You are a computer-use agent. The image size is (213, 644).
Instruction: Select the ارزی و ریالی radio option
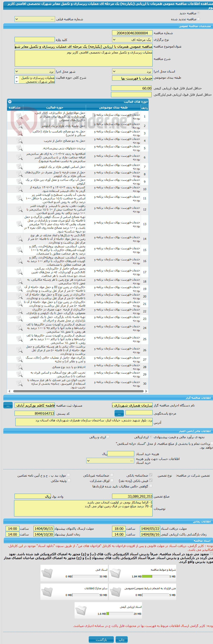point(108,437)
